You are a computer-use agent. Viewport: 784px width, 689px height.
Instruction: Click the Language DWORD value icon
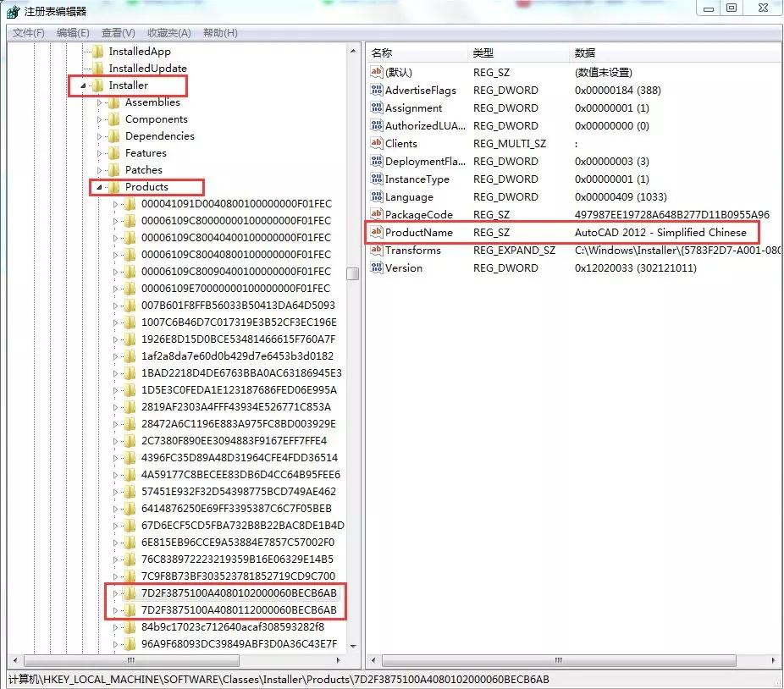tap(376, 196)
